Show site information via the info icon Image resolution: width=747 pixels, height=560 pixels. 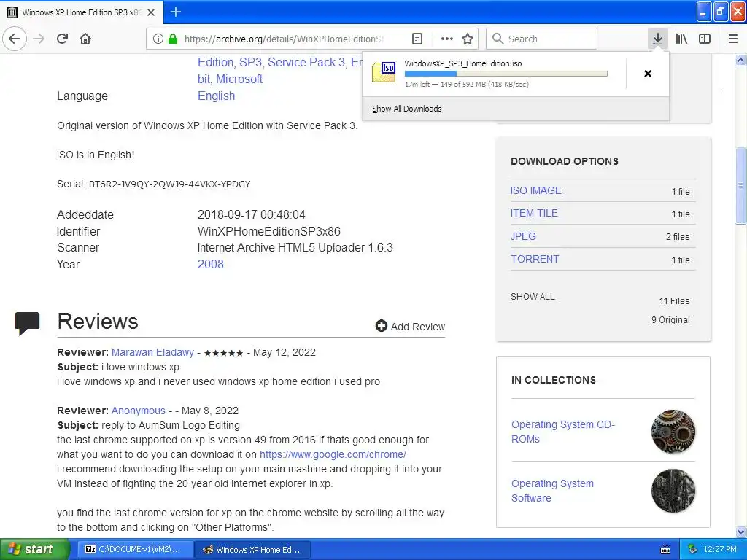click(x=158, y=39)
